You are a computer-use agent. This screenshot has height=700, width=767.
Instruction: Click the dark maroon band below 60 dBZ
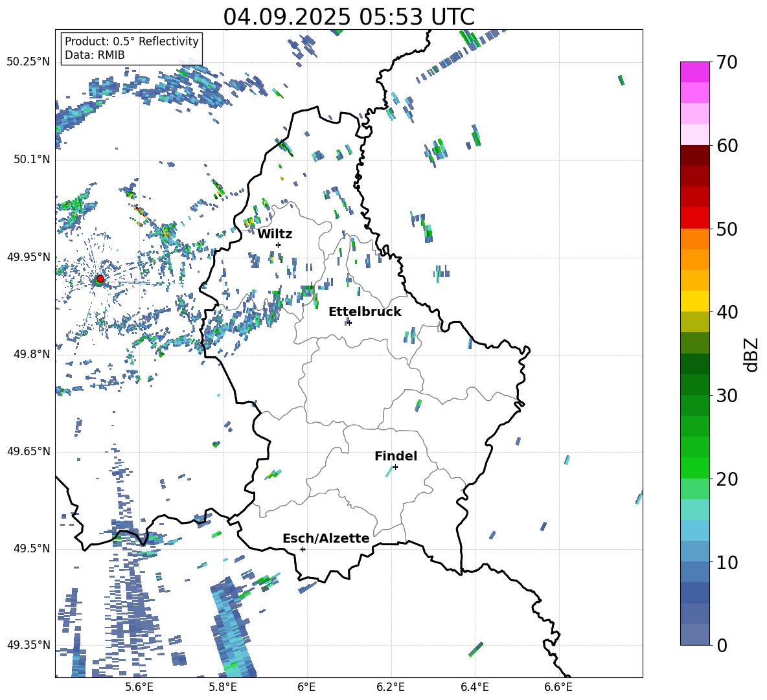click(694, 155)
